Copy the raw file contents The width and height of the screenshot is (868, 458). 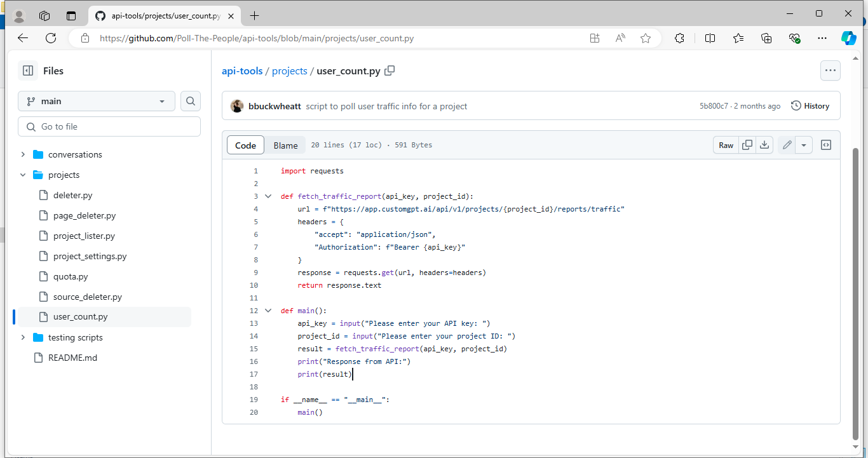click(747, 145)
